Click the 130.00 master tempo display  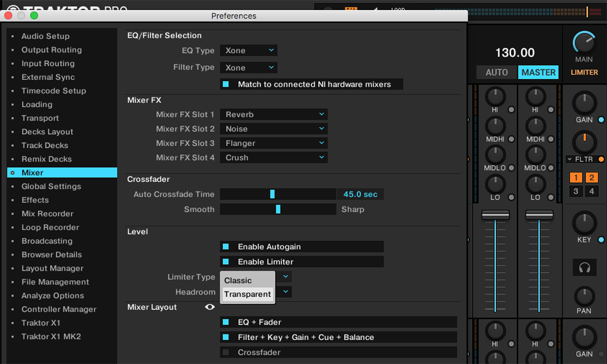point(515,53)
